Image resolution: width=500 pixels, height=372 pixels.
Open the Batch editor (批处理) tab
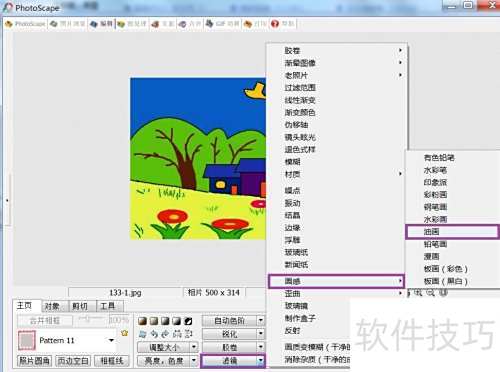(x=132, y=24)
